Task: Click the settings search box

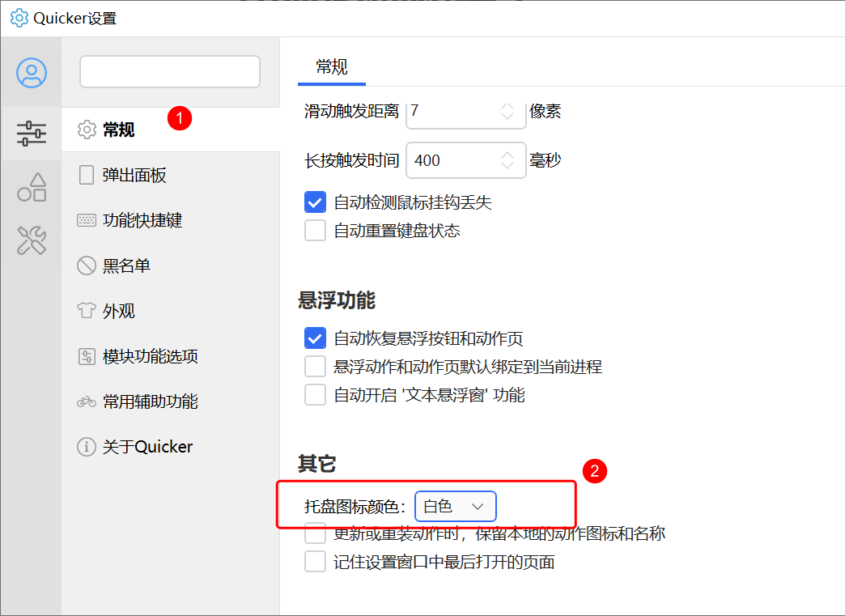Action: [170, 72]
